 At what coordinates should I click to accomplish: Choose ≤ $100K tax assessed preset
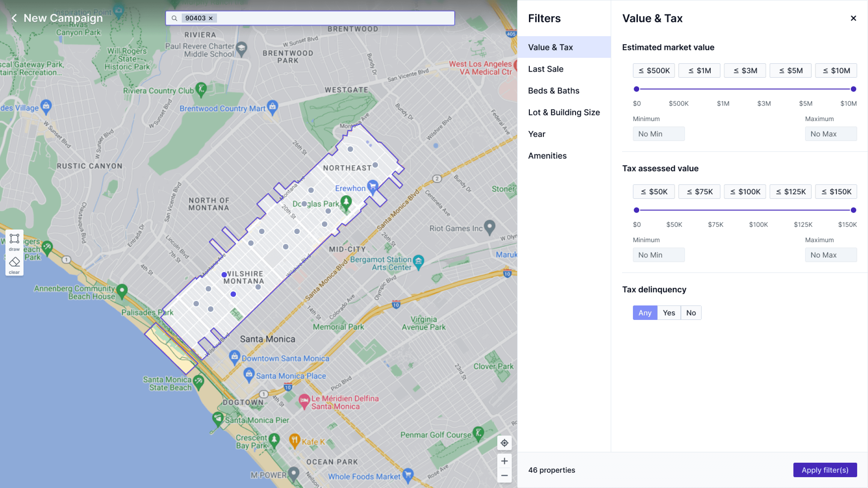pos(745,192)
